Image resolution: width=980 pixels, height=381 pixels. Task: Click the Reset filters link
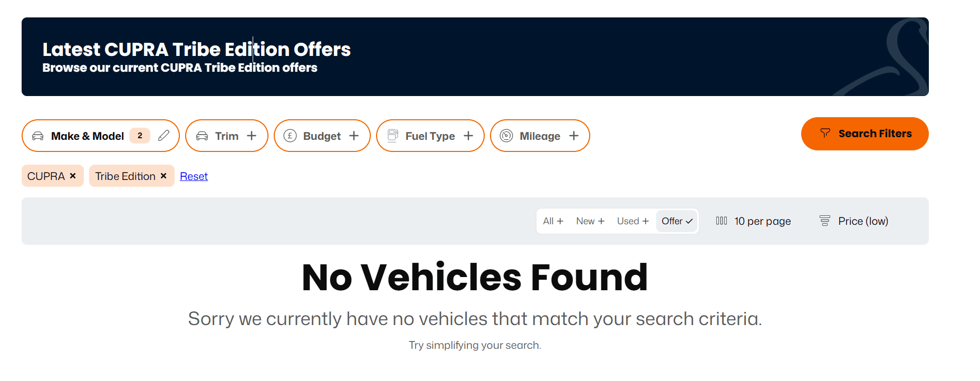194,176
